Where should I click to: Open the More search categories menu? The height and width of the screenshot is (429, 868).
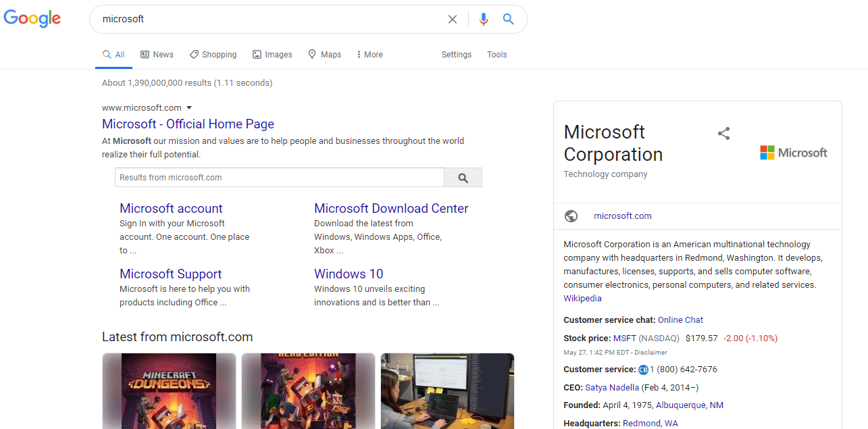point(369,54)
